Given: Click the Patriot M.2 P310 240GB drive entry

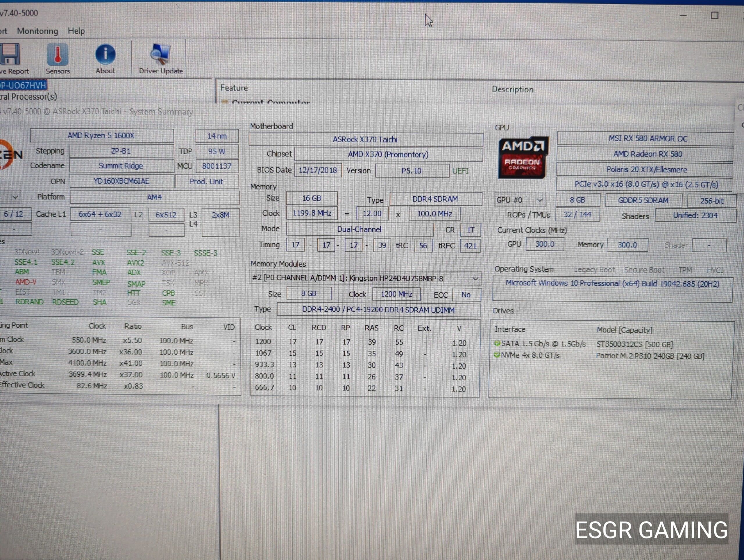Looking at the screenshot, I should (x=650, y=356).
